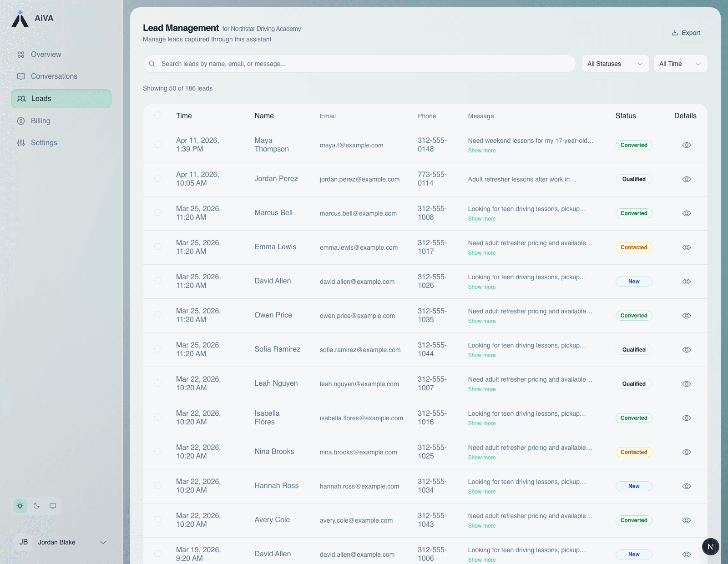Click the Status column header

(x=626, y=116)
